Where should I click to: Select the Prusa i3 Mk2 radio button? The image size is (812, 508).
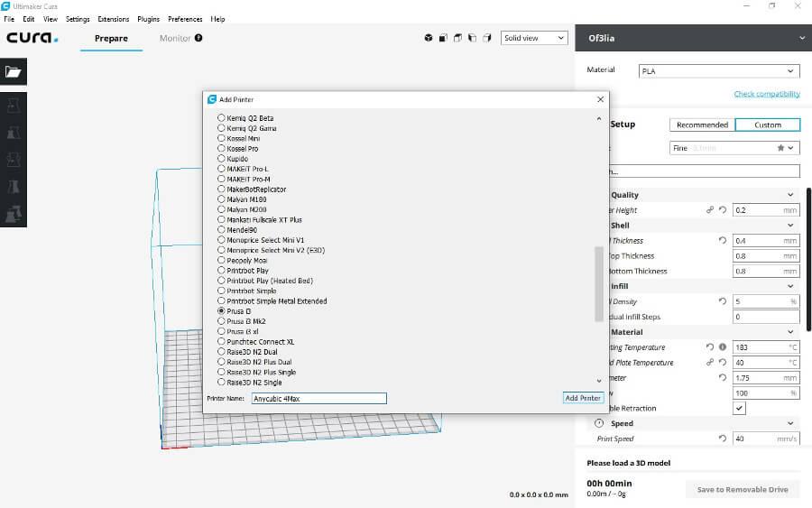click(x=222, y=321)
